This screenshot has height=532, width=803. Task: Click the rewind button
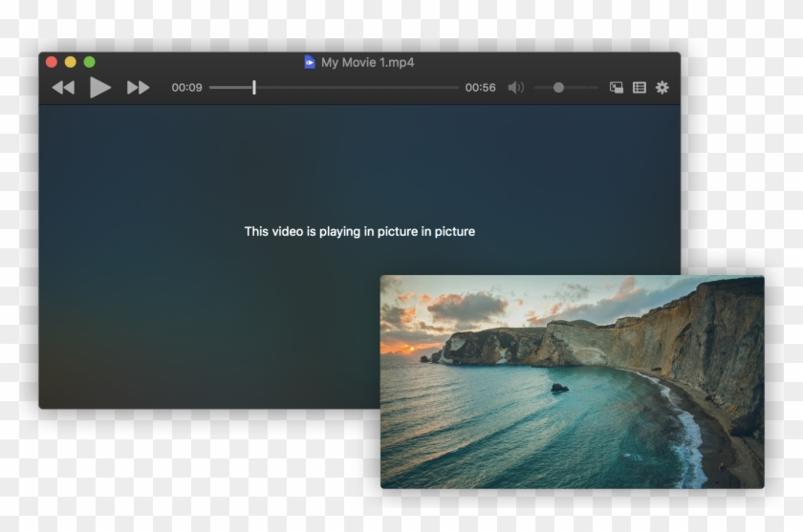pyautogui.click(x=63, y=88)
